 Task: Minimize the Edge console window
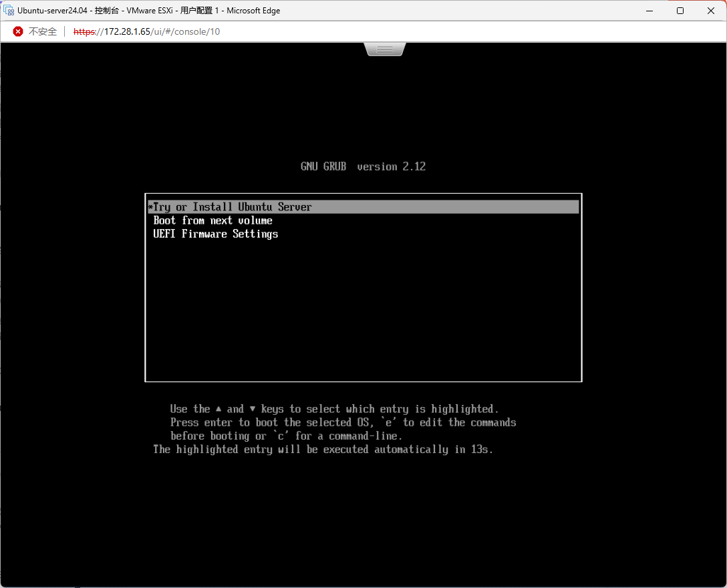[649, 11]
